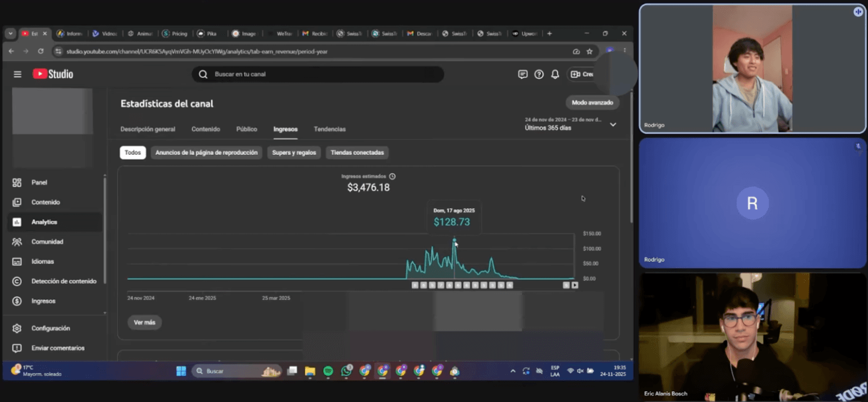
Task: Filter by Anuncios de la página de reproducción
Action: 206,153
